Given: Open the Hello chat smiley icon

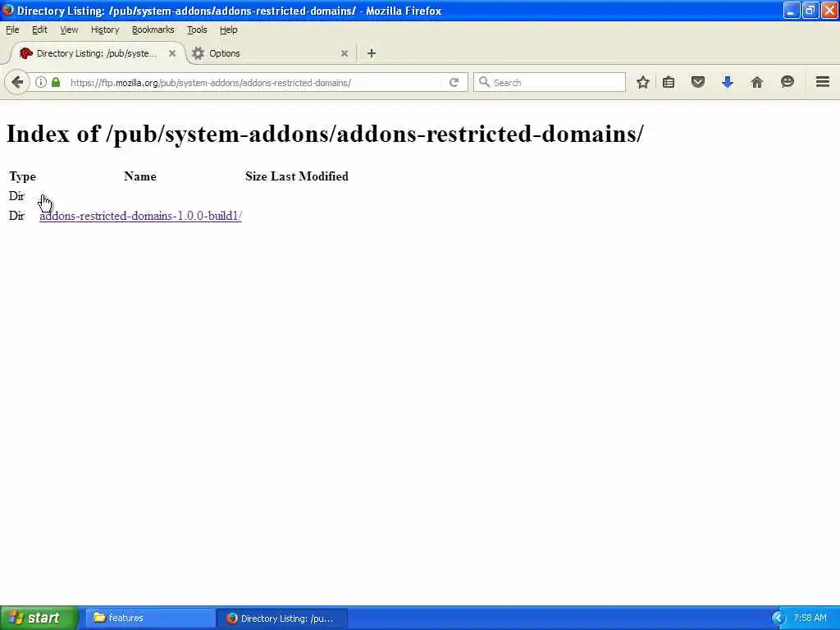Looking at the screenshot, I should (787, 83).
